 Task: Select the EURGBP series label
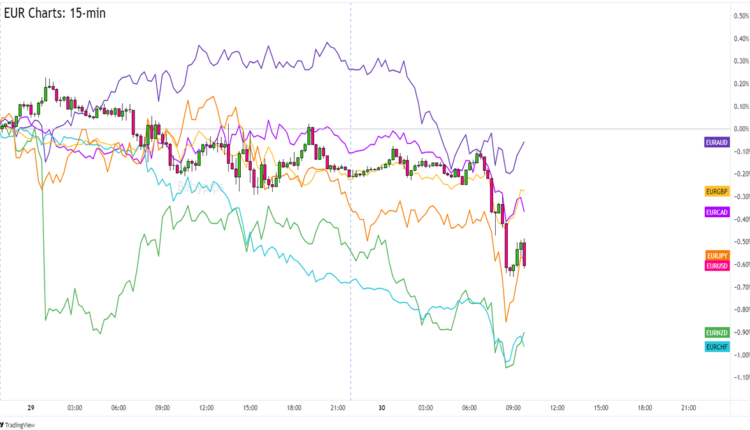tap(716, 190)
